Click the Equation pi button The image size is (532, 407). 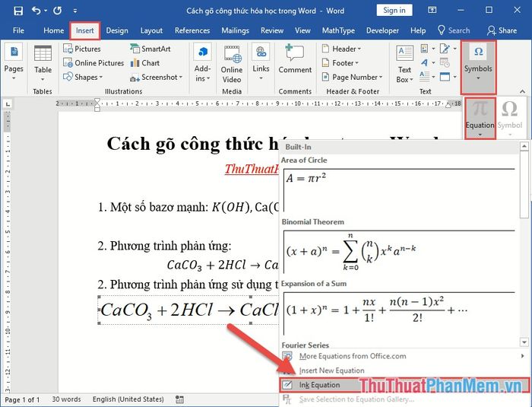(480, 118)
